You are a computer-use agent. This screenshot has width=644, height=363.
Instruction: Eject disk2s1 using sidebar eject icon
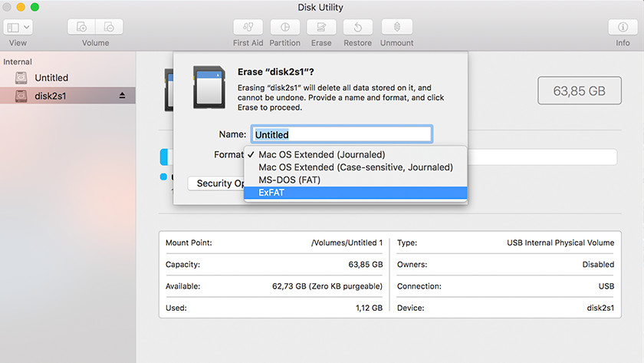122,96
